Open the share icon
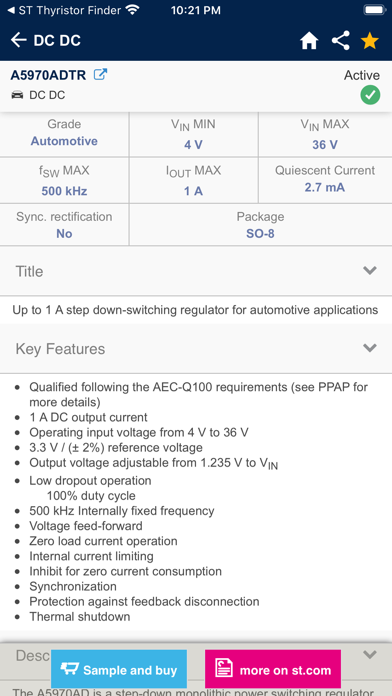Screen dimensions: 392x696 [x=341, y=41]
